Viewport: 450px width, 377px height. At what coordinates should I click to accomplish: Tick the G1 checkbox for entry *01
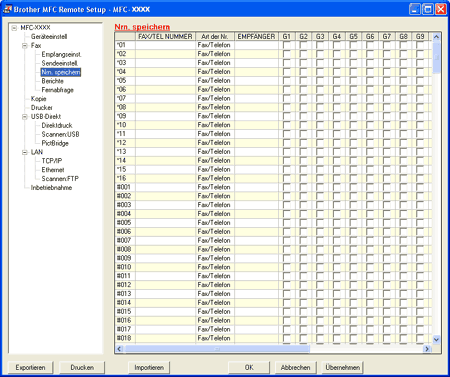(x=286, y=45)
